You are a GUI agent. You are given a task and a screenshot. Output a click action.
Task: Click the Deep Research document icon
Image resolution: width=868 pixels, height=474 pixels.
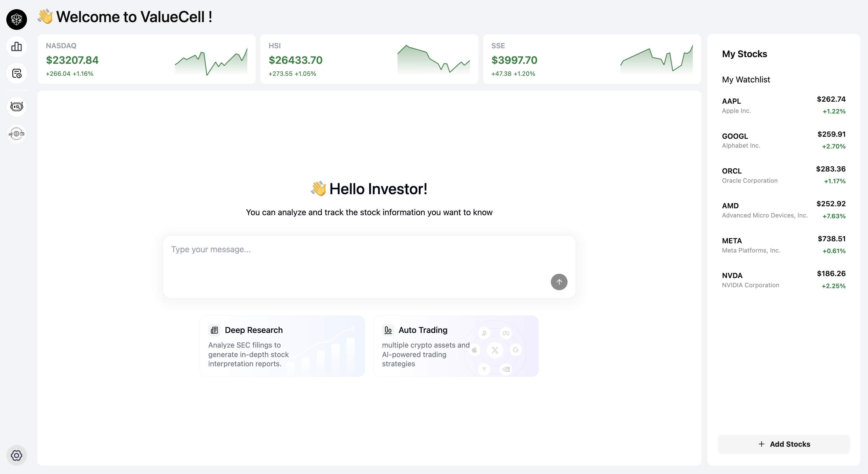point(214,330)
